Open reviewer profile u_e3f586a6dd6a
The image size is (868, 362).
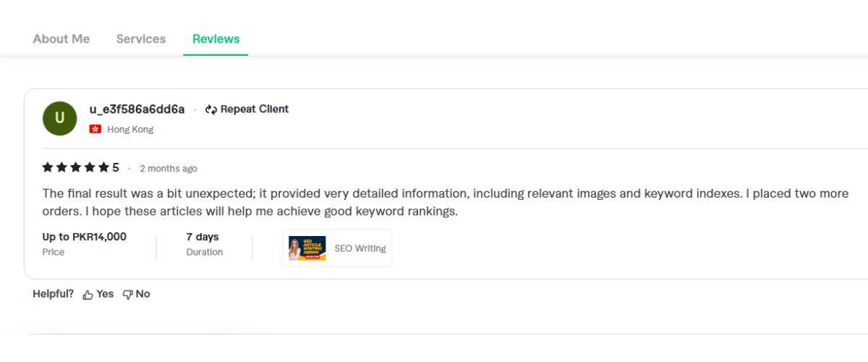[x=137, y=109]
